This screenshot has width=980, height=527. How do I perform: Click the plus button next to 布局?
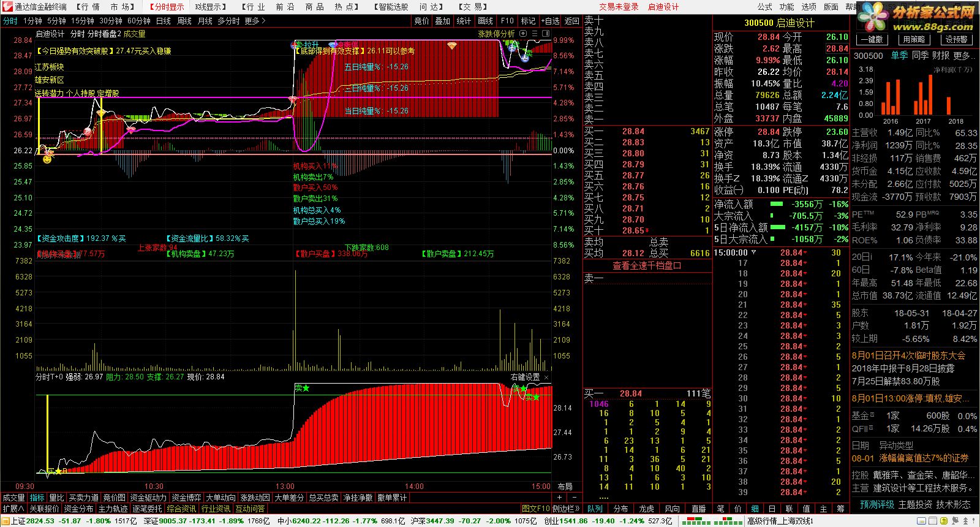pyautogui.click(x=559, y=497)
